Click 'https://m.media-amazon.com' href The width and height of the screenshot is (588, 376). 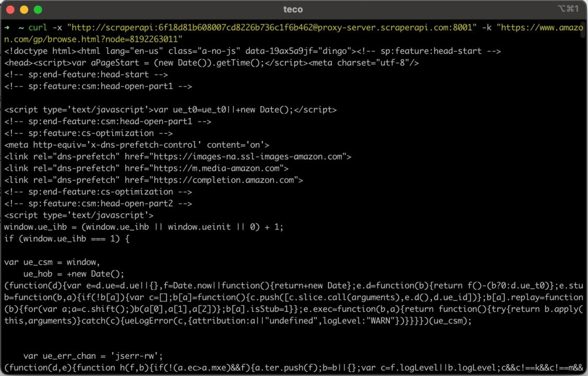click(217, 168)
